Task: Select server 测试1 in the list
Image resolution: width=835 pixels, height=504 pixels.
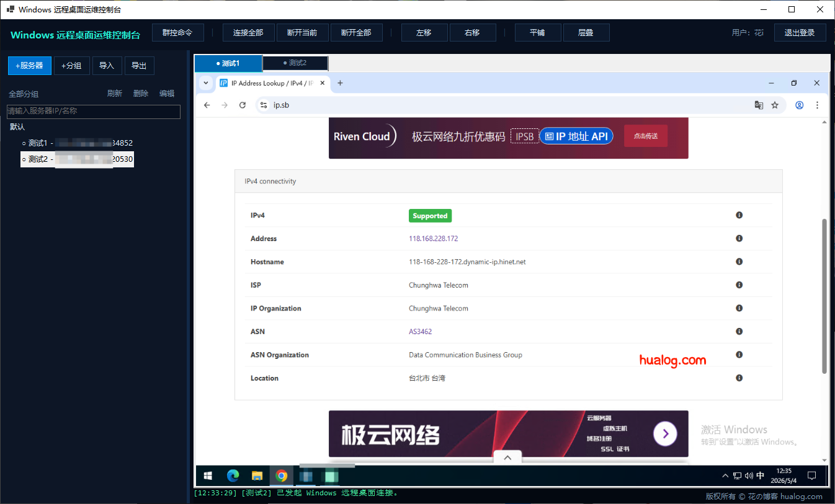Action: 78,143
